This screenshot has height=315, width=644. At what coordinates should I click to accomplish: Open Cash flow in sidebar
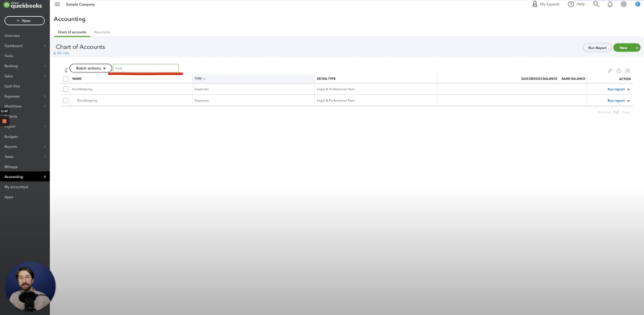click(x=12, y=86)
